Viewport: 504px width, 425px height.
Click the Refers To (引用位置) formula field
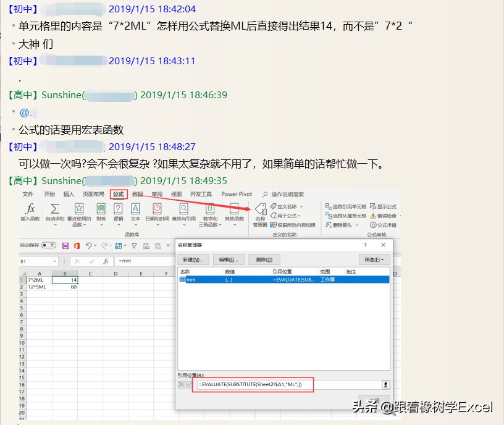point(278,384)
